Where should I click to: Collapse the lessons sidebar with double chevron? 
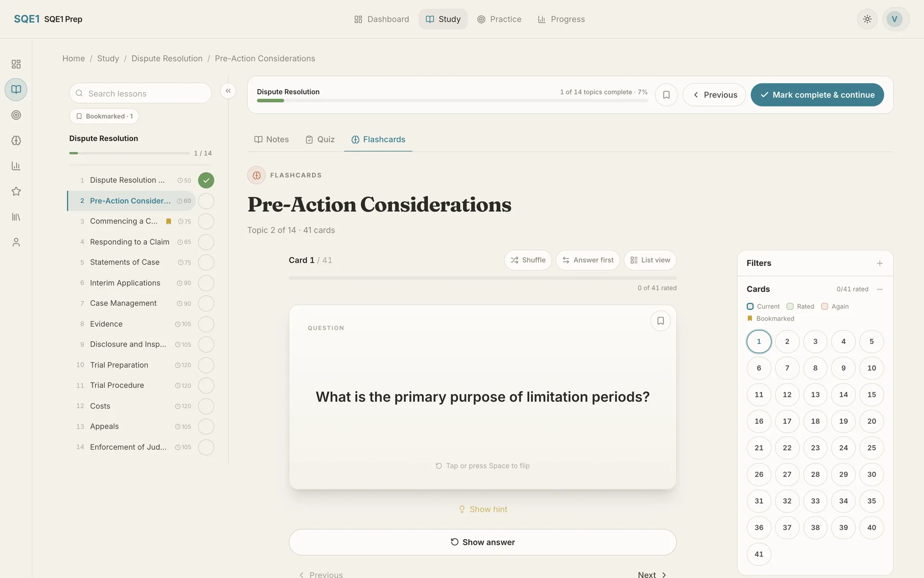point(228,91)
